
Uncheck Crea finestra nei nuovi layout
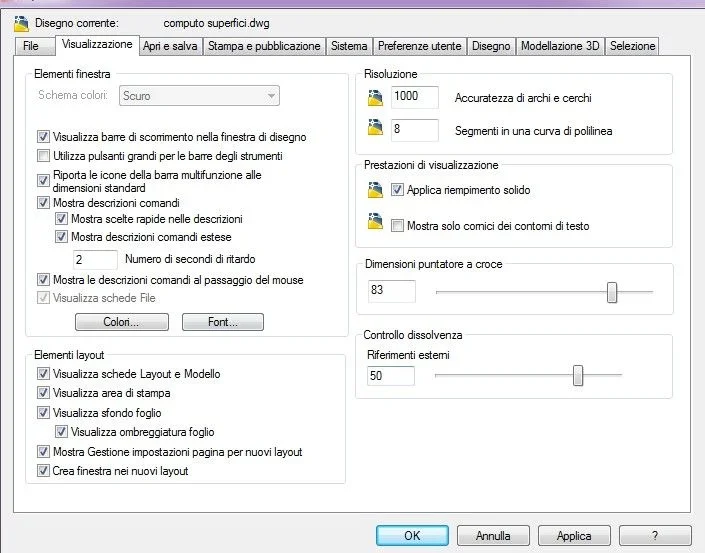click(x=43, y=471)
